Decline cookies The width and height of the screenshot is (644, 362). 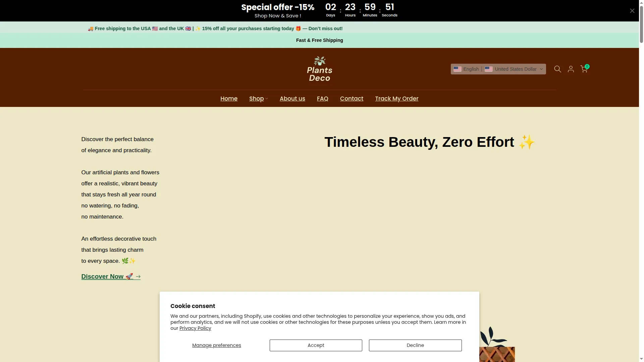point(415,345)
